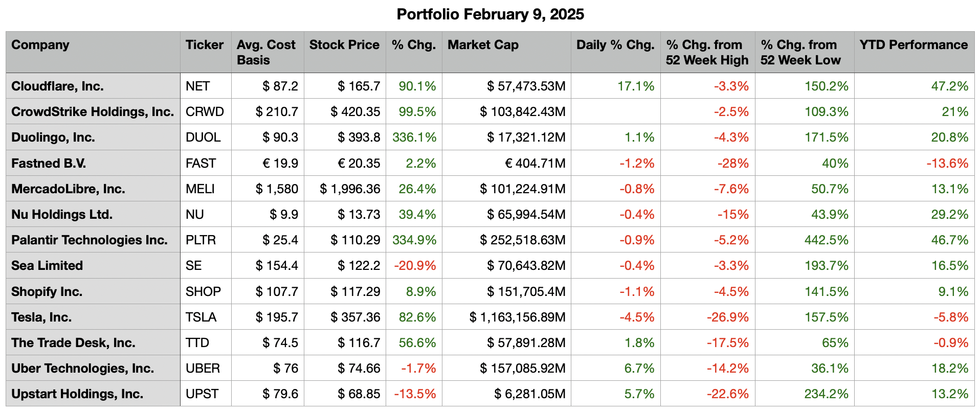
Task: Select Duolingo's stock price $ 393.8
Action: pyautogui.click(x=359, y=138)
